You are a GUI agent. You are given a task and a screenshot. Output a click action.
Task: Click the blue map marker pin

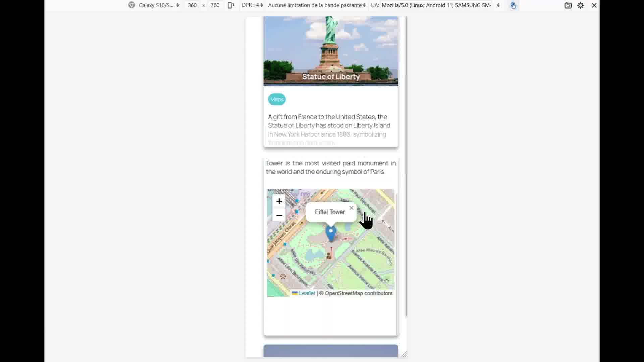331,234
